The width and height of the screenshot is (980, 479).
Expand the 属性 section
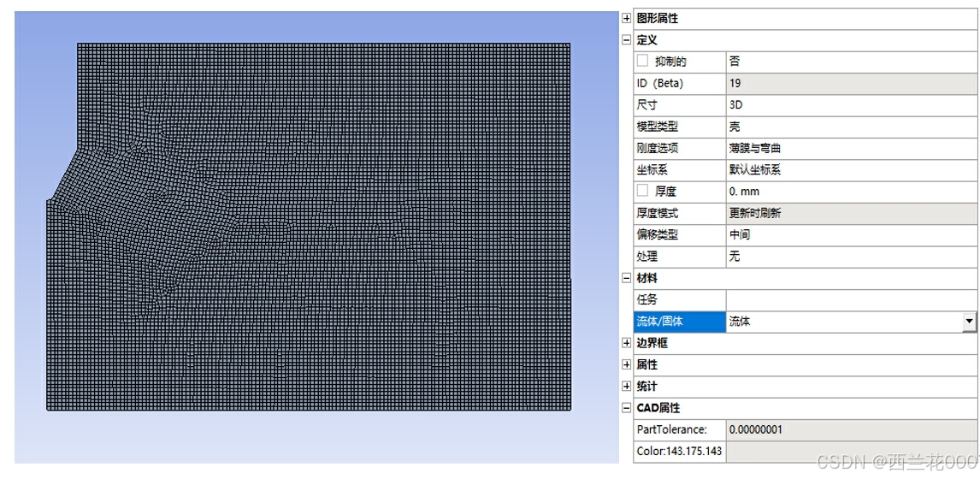[626, 364]
